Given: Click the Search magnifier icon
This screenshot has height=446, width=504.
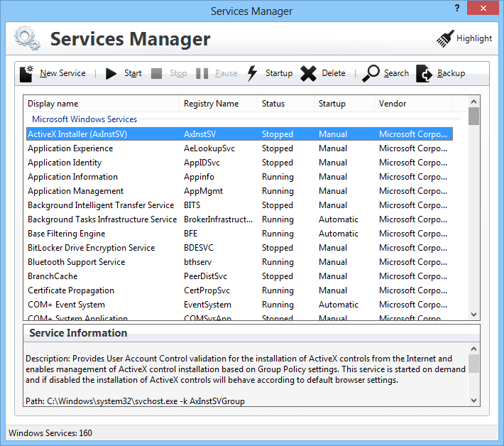Looking at the screenshot, I should coord(371,73).
